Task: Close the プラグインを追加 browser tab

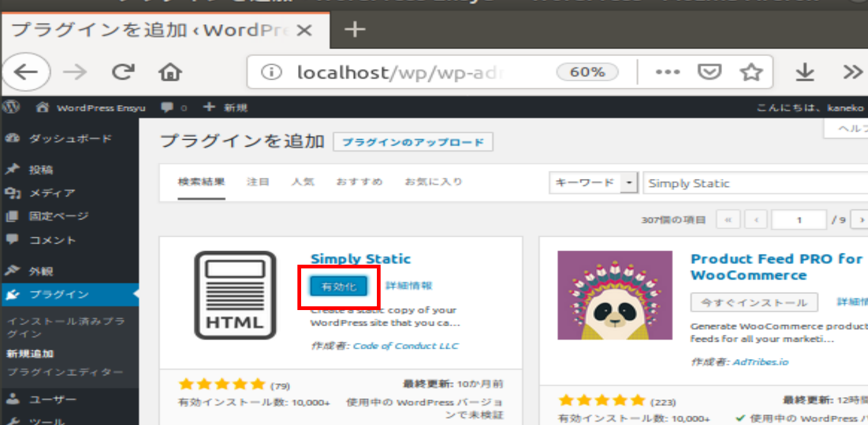Action: [x=304, y=30]
